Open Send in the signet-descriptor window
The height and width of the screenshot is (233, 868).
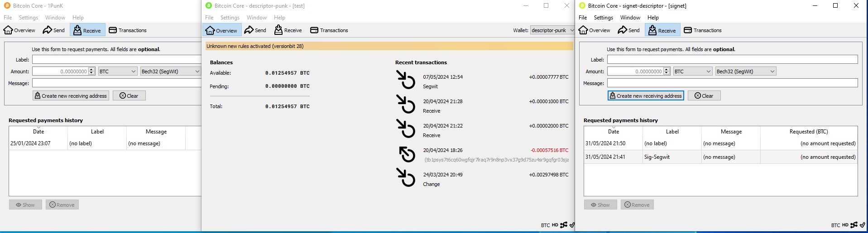point(628,30)
